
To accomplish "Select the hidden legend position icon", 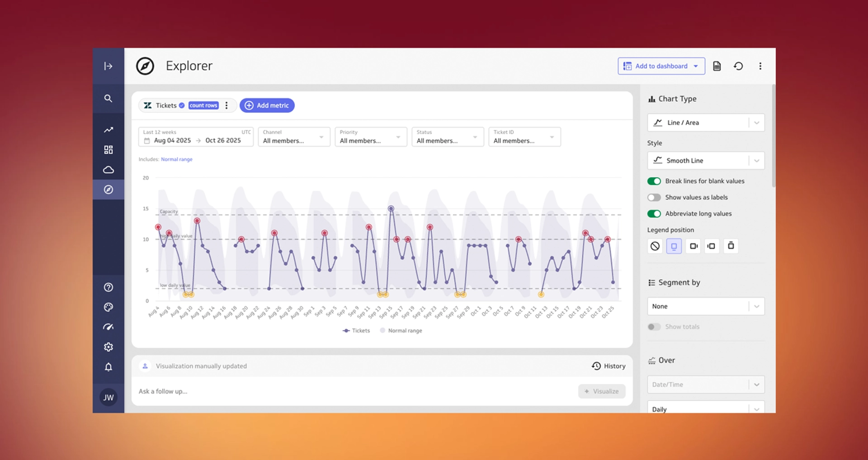I will 655,246.
